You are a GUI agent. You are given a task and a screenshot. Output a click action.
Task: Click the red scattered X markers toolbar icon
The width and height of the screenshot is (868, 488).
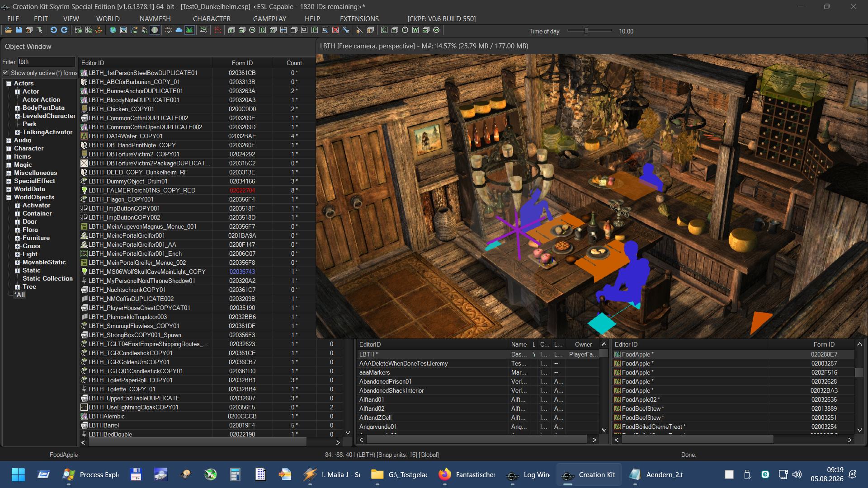[99, 30]
